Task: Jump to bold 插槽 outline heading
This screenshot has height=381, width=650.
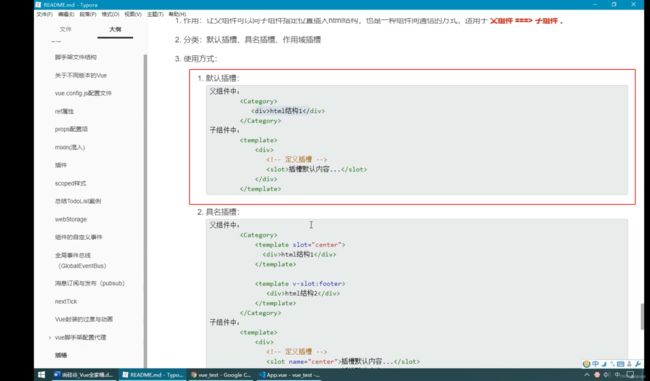Action: click(x=61, y=355)
